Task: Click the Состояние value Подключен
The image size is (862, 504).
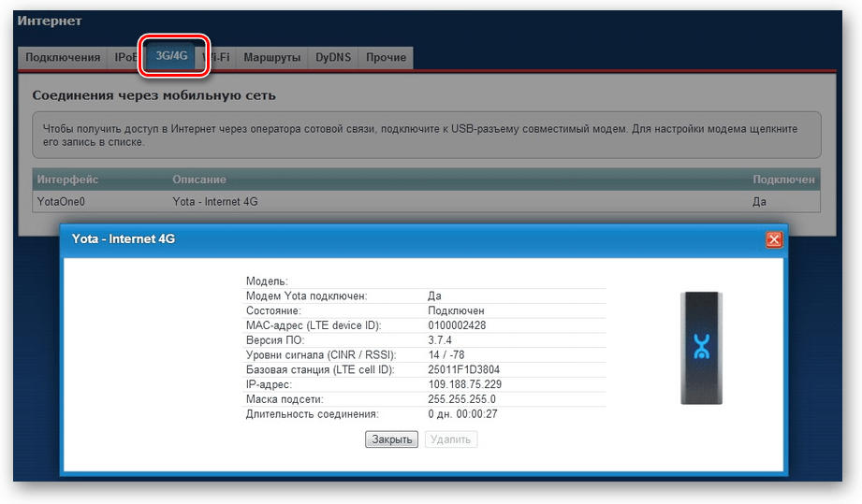Action: pos(457,310)
